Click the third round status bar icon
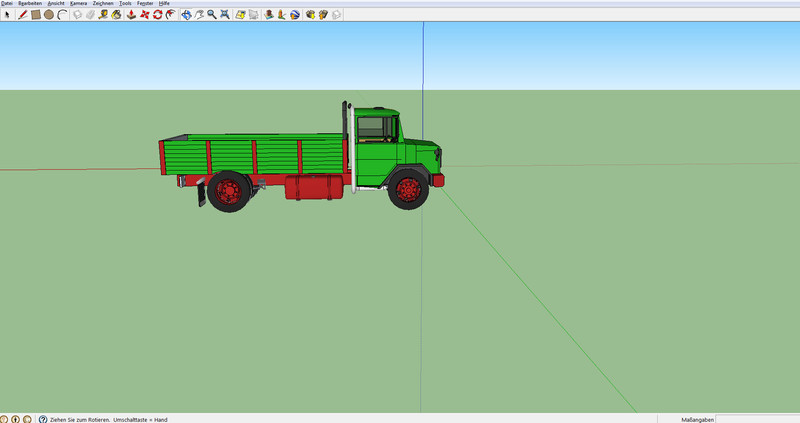 coord(27,419)
